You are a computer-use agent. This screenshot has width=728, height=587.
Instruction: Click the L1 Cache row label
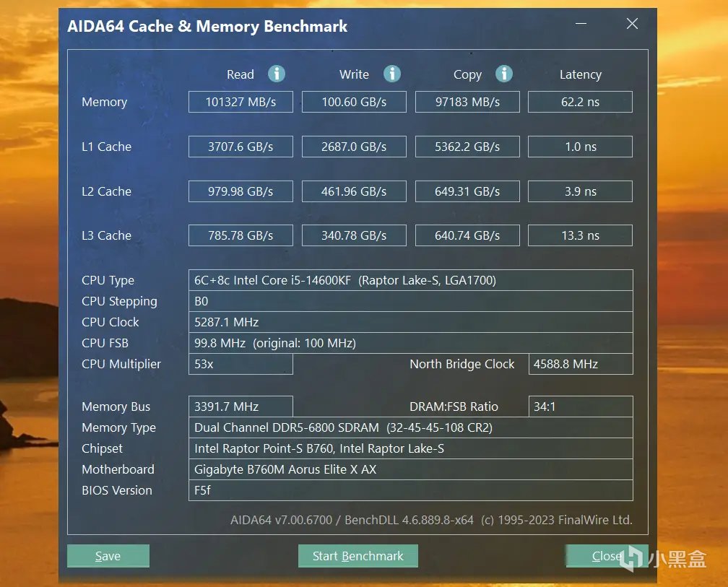pyautogui.click(x=106, y=147)
